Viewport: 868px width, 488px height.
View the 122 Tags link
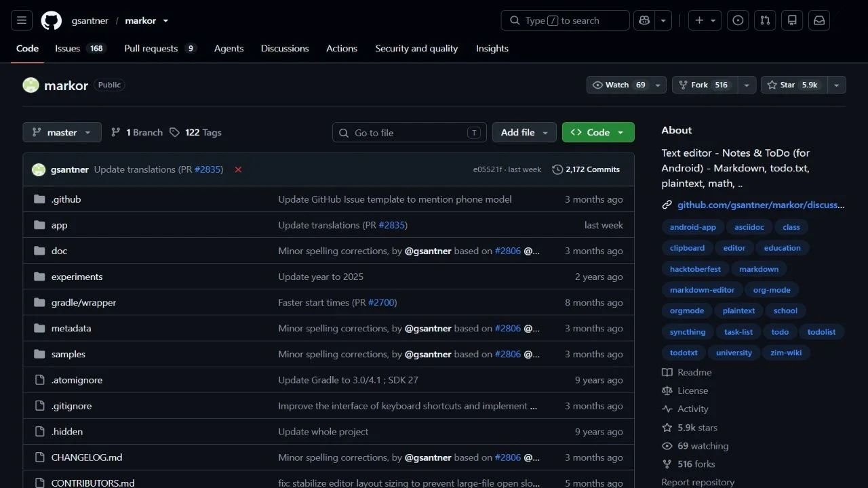195,132
